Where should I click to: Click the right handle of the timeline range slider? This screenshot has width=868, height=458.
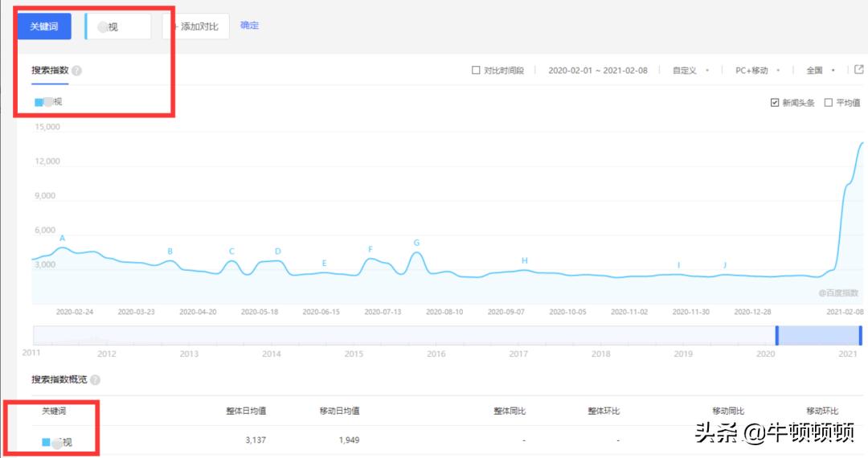860,336
